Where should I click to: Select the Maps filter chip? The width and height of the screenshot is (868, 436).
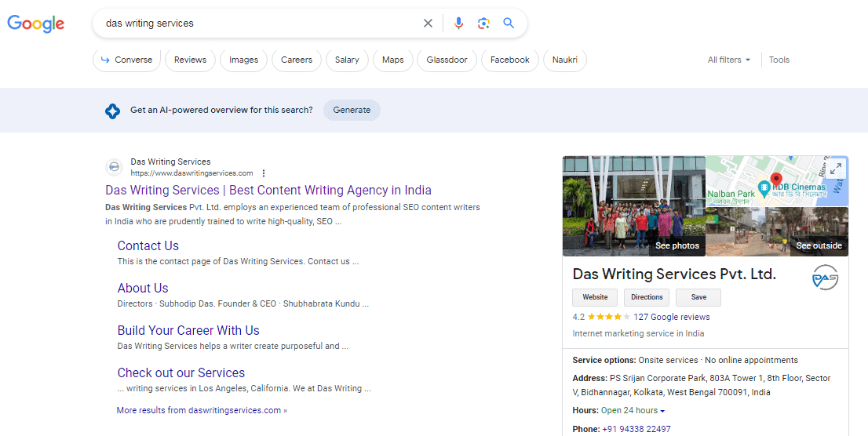pyautogui.click(x=393, y=60)
